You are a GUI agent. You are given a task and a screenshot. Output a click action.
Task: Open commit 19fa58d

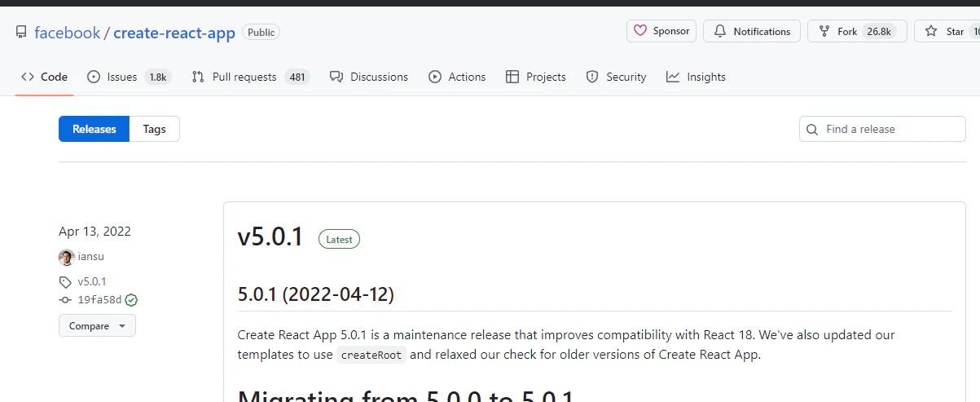click(99, 300)
